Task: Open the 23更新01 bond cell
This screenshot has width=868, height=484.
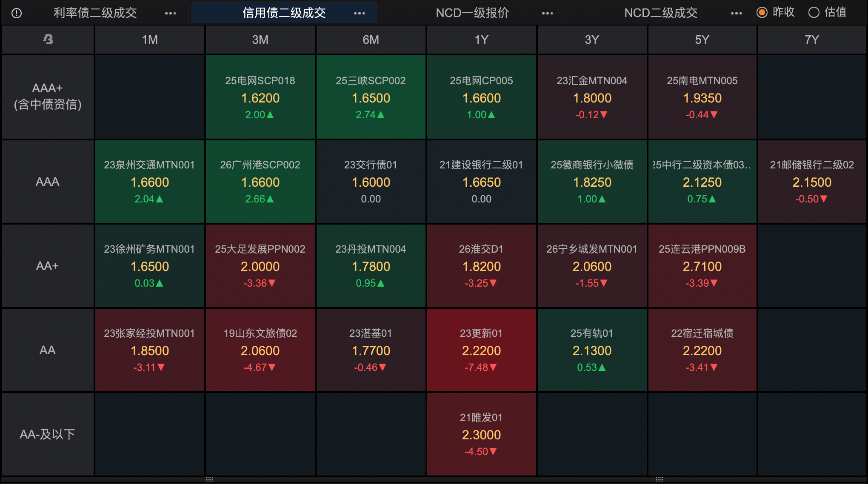Action: pyautogui.click(x=481, y=350)
